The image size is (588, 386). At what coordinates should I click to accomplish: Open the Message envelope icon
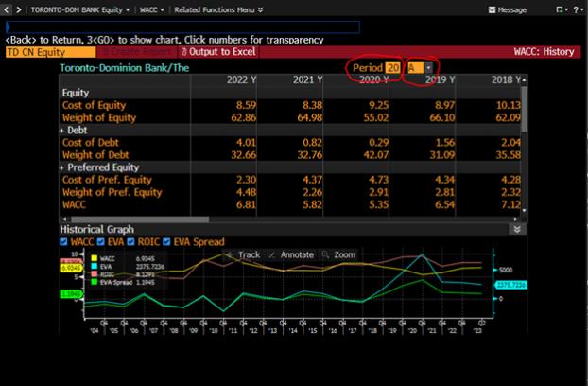(x=493, y=9)
